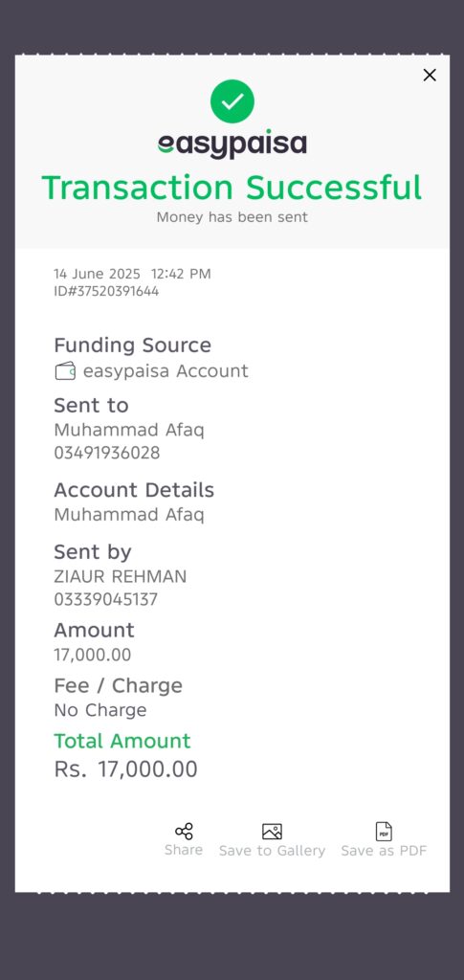
Task: Click the Transaction Successful heading
Action: (232, 188)
